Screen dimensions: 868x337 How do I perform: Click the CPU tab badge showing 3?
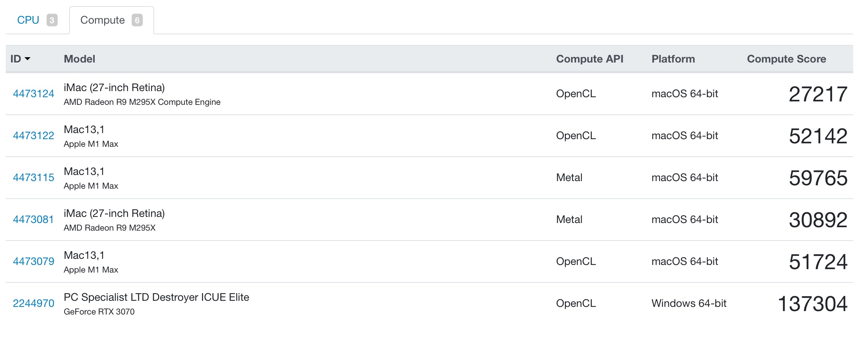tap(52, 20)
